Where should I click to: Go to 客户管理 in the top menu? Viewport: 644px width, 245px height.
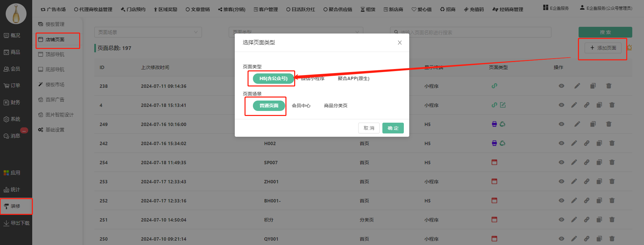266,9
